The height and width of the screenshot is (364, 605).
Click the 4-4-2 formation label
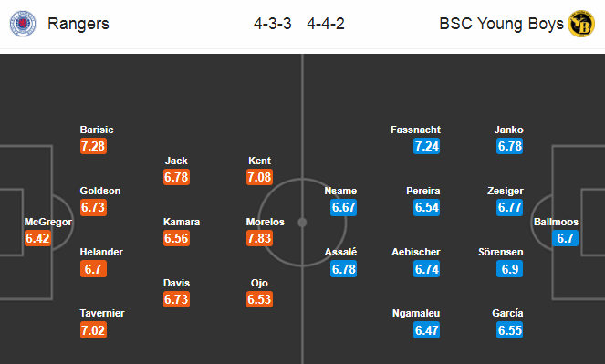point(326,24)
